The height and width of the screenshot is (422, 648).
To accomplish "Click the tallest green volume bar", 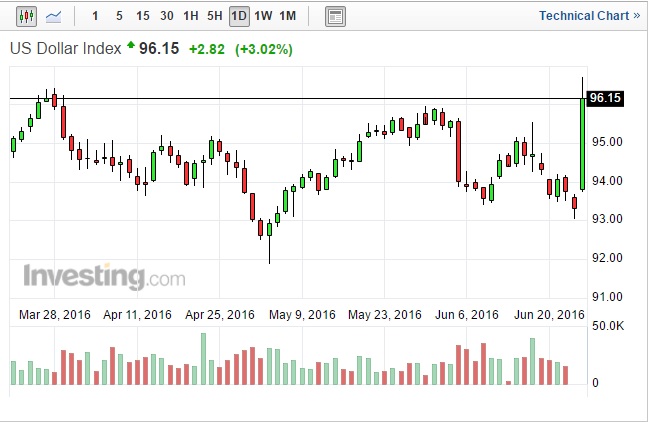I will tap(203, 359).
